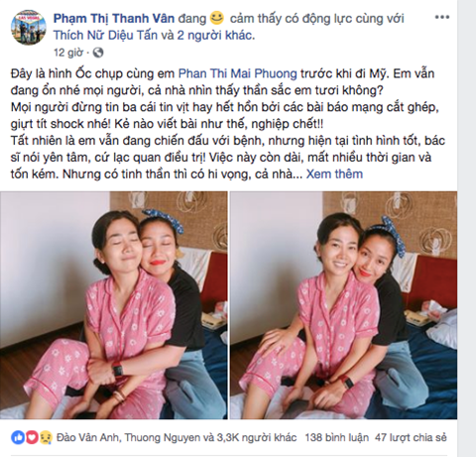Open the tagged Phan Thi Mai Phuong link

[x=238, y=73]
